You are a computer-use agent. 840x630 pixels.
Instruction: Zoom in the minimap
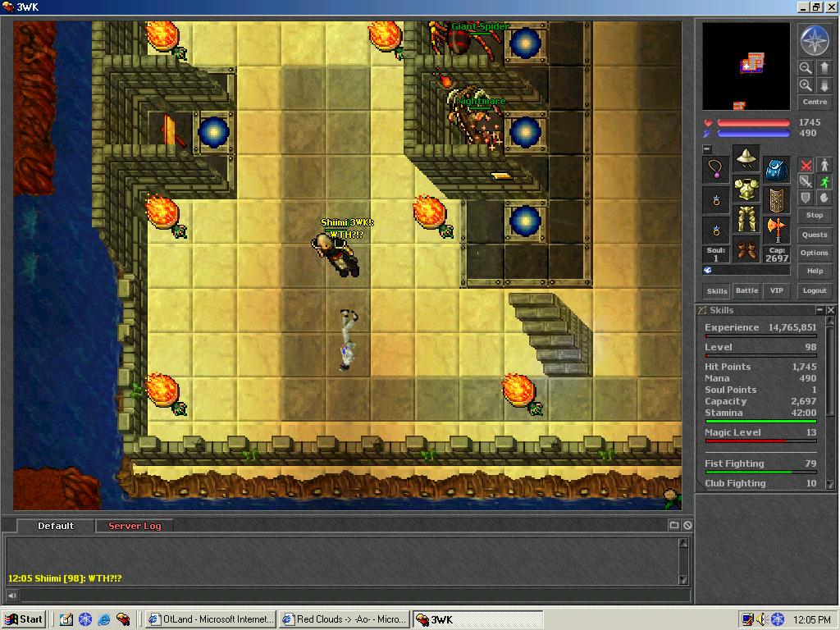click(806, 85)
